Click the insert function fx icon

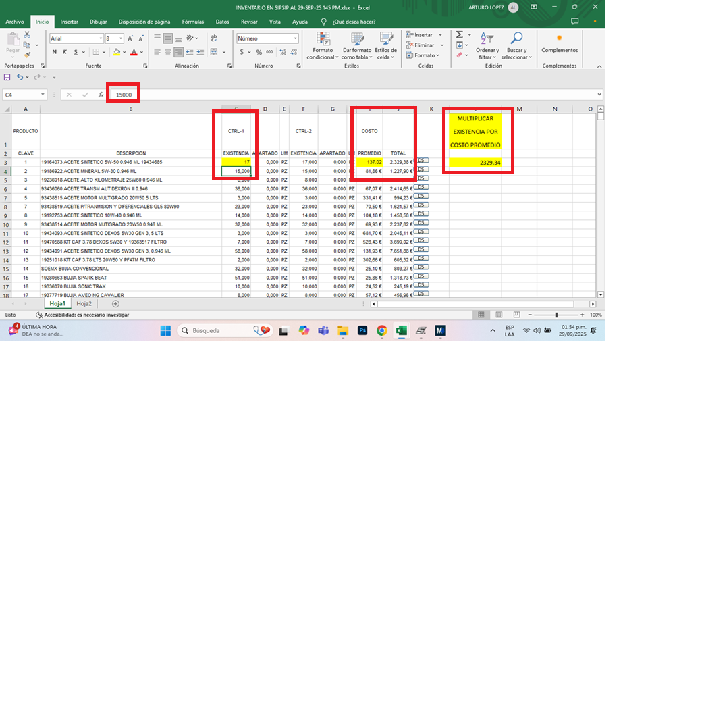(x=101, y=95)
